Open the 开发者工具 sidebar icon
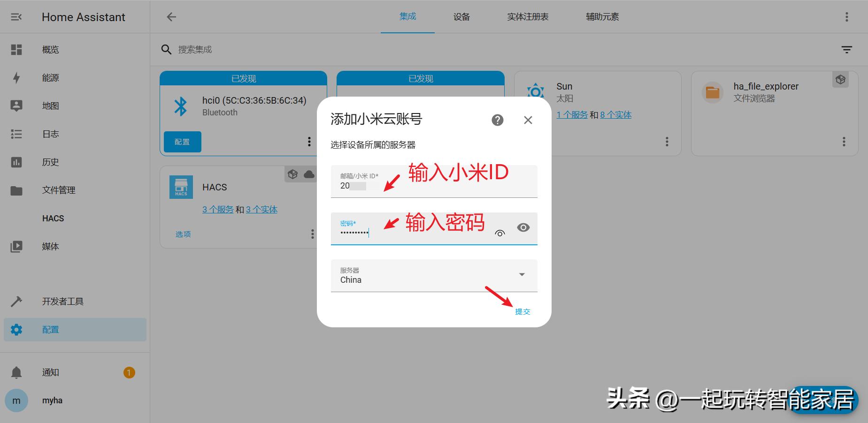The width and height of the screenshot is (868, 423). pos(16,301)
